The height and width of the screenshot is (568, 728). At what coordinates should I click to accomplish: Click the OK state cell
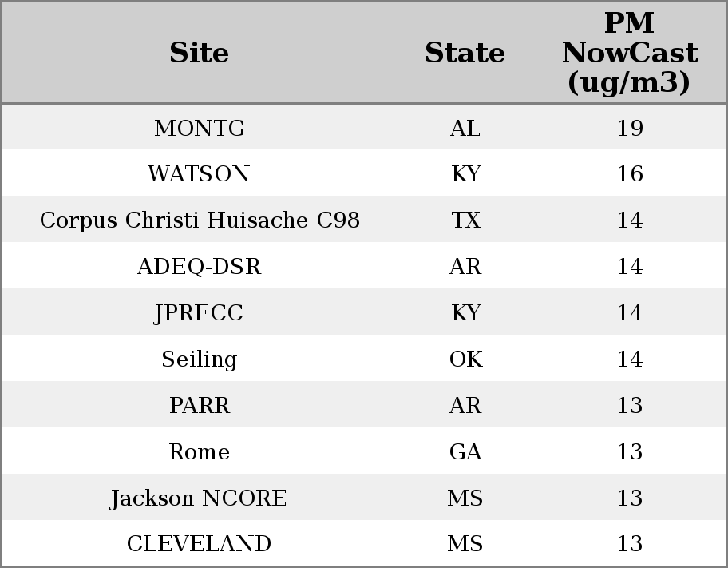(x=465, y=359)
